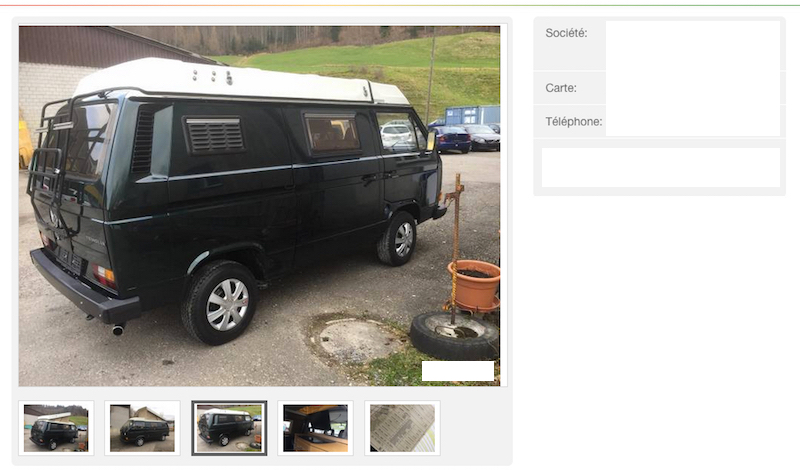Click the white rectangle over photo corner
This screenshot has height=470, width=800.
pyautogui.click(x=458, y=371)
